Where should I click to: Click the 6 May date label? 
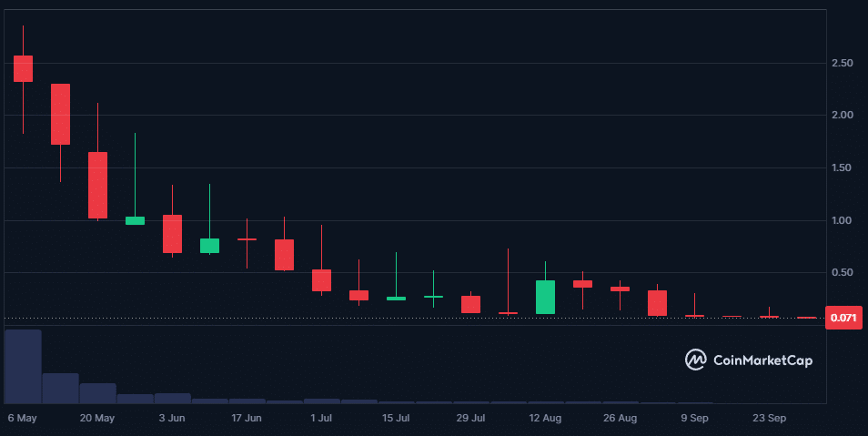pyautogui.click(x=22, y=419)
